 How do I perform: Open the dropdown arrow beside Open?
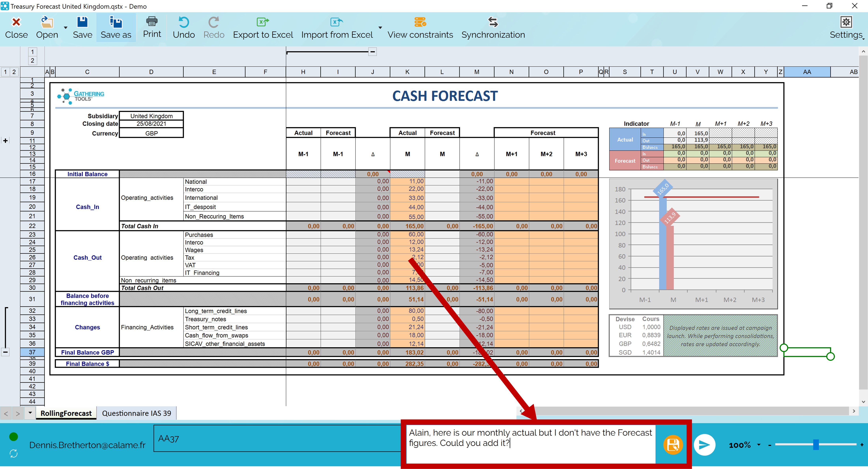pos(66,28)
